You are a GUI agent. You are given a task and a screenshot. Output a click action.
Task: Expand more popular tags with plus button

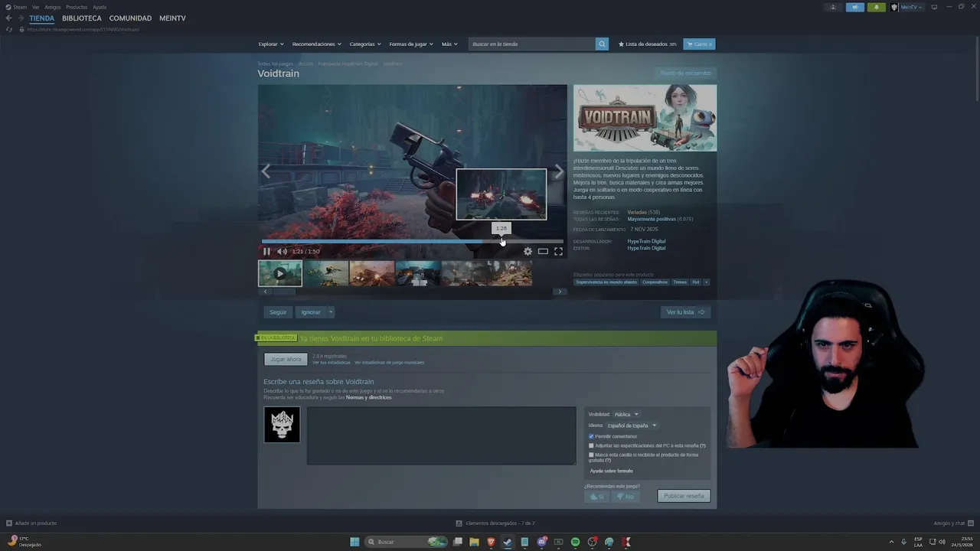pyautogui.click(x=706, y=282)
